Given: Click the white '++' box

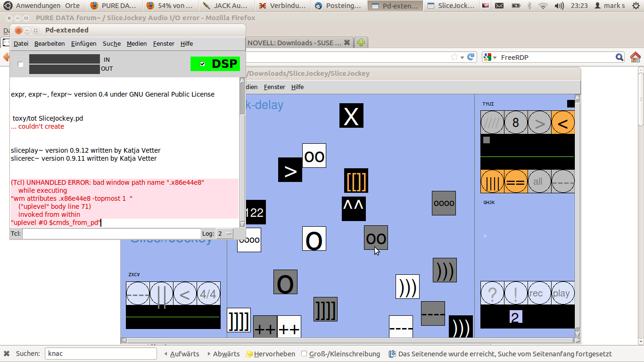Looking at the screenshot, I should (289, 327).
